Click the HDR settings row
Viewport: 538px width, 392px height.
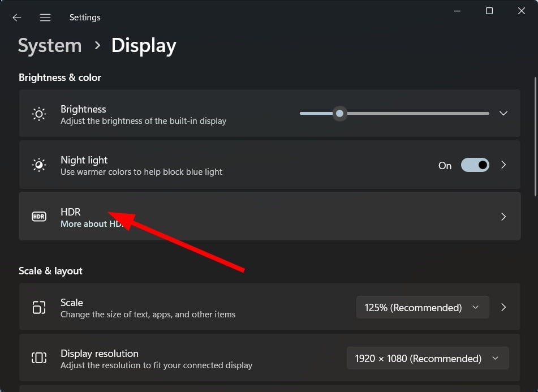270,216
